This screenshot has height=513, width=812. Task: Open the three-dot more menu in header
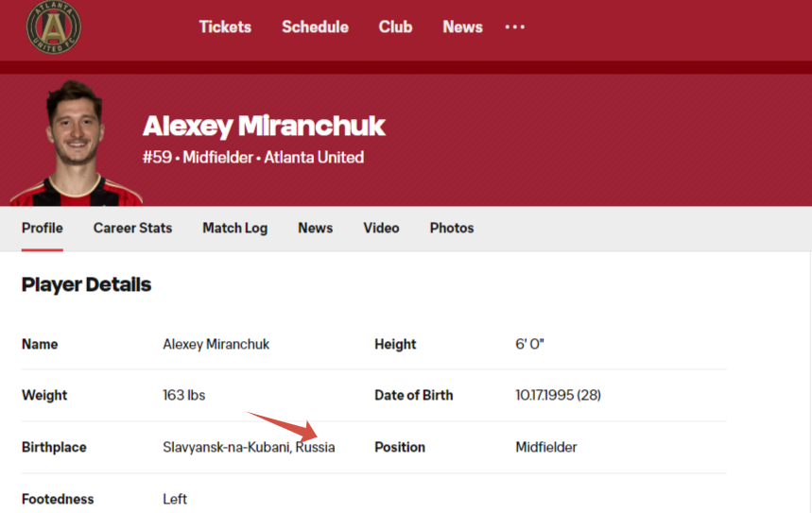[x=515, y=26]
